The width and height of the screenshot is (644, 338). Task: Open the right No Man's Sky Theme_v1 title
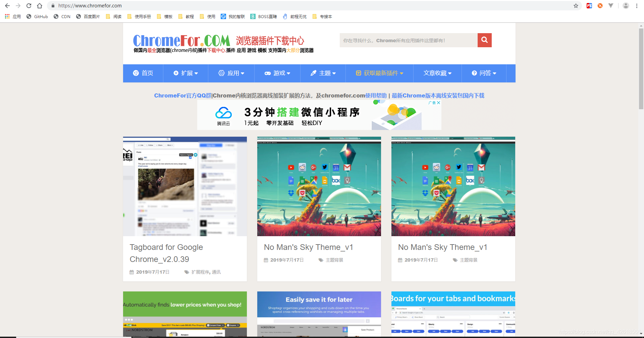pos(442,247)
